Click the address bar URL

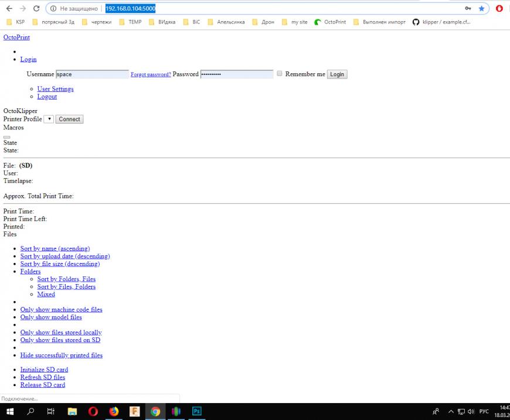click(130, 8)
